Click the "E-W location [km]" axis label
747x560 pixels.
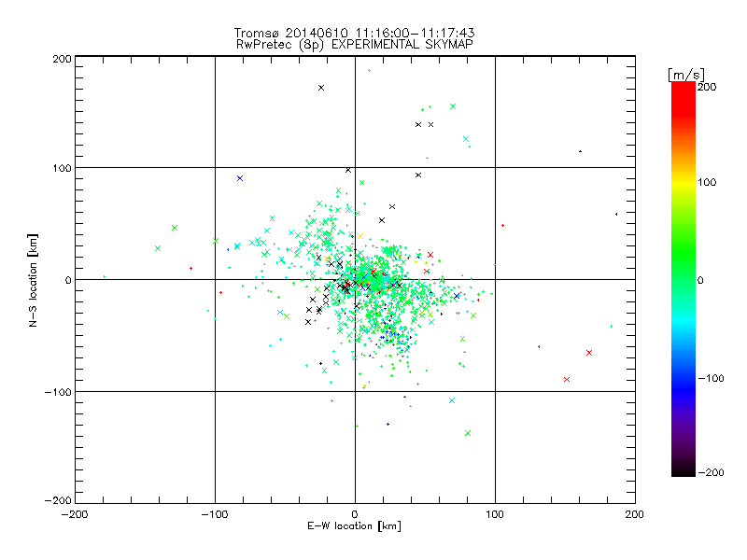[354, 526]
